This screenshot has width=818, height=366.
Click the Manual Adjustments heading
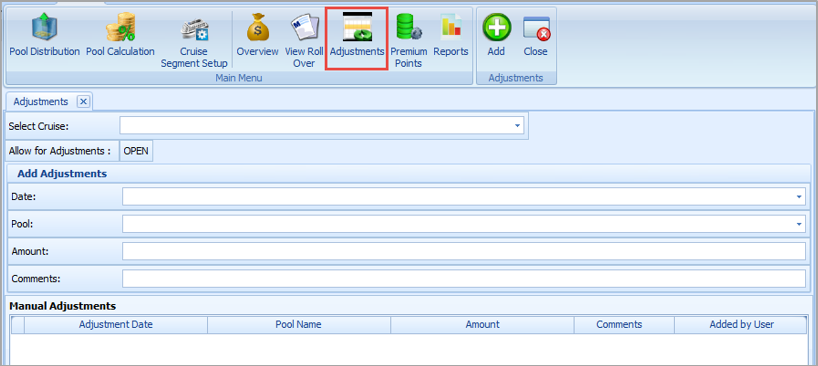click(x=63, y=306)
